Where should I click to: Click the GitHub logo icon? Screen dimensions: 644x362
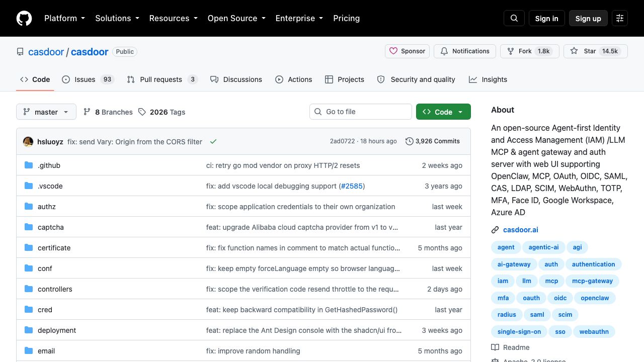(x=24, y=18)
